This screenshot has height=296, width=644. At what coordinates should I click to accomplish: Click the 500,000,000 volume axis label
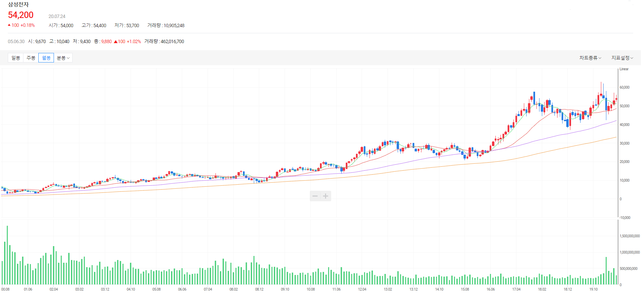point(628,269)
